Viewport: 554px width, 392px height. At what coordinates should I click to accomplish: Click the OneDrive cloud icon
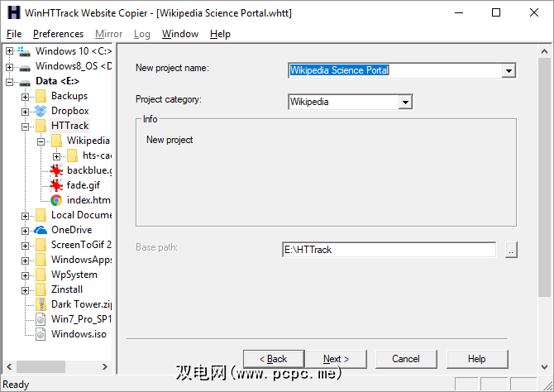41,231
